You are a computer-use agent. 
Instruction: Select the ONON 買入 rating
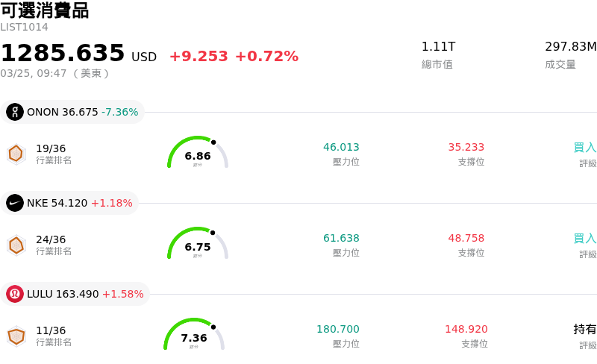pyautogui.click(x=584, y=148)
